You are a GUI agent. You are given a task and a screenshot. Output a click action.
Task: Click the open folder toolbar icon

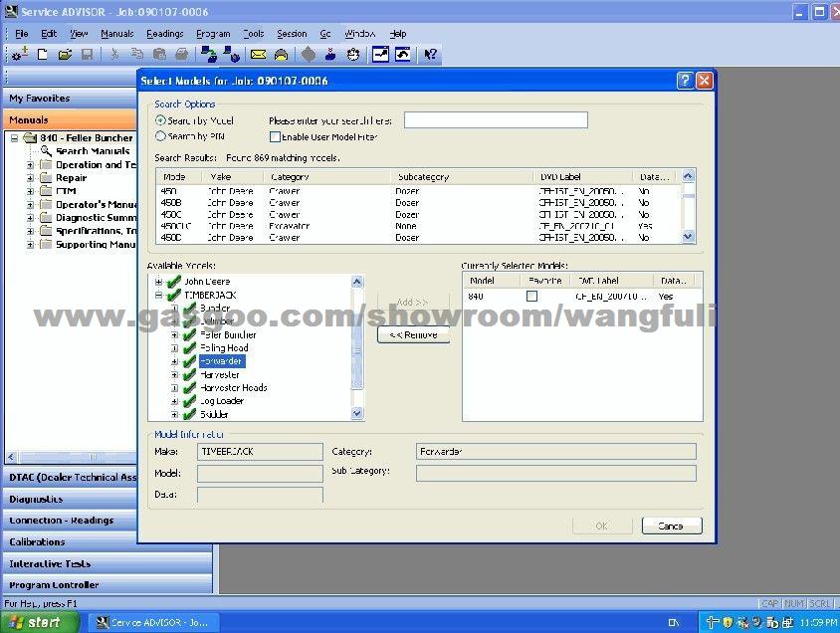point(65,55)
